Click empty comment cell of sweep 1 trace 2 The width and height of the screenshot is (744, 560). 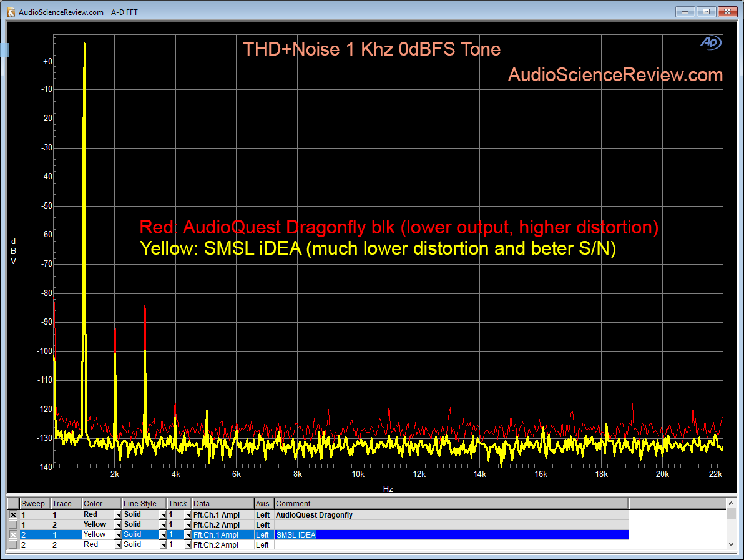click(451, 525)
